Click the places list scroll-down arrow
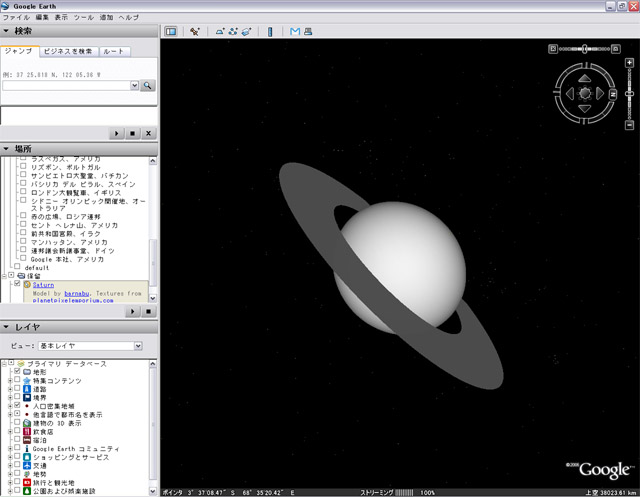 tap(153, 298)
